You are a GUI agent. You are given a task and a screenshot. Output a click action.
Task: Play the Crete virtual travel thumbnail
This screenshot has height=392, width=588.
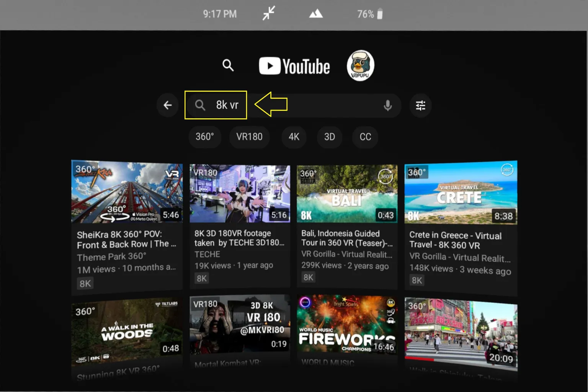pyautogui.click(x=461, y=192)
